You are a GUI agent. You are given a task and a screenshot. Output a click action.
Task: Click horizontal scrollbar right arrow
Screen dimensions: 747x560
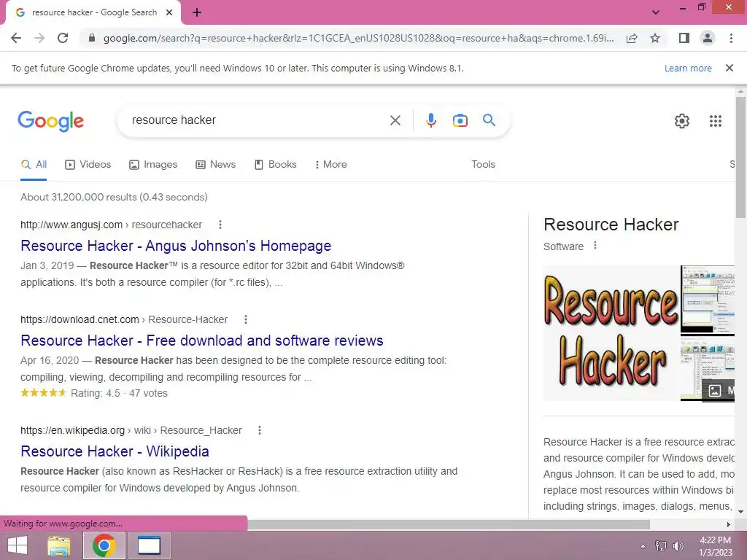coord(729,524)
